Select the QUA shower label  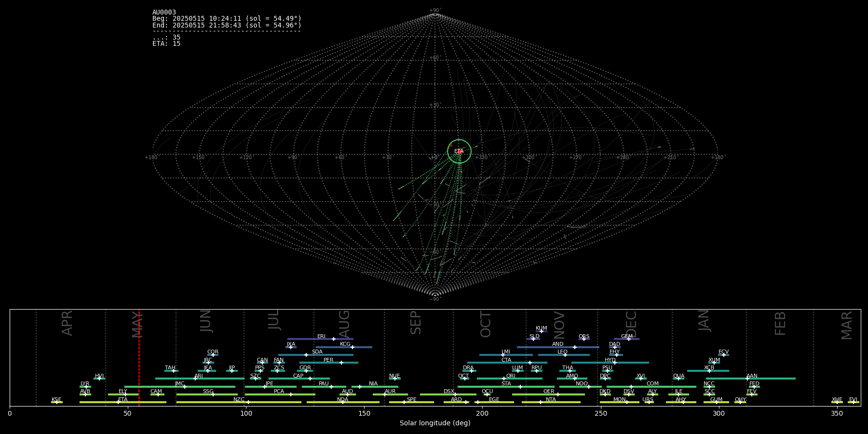tap(678, 376)
